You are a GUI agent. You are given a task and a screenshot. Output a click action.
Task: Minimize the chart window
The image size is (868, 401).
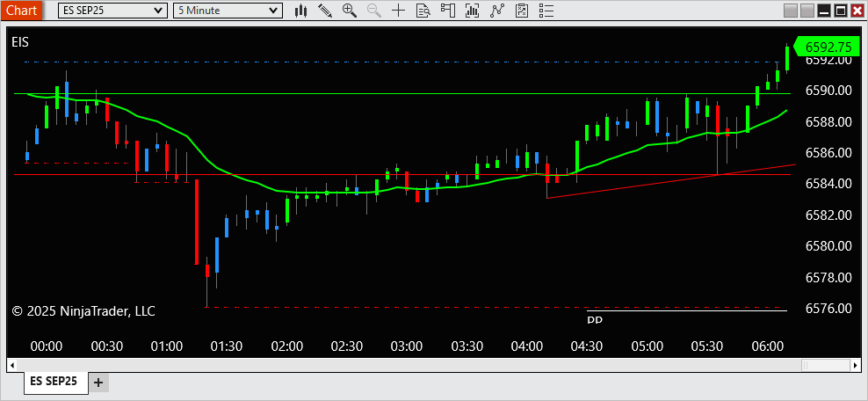(x=824, y=11)
